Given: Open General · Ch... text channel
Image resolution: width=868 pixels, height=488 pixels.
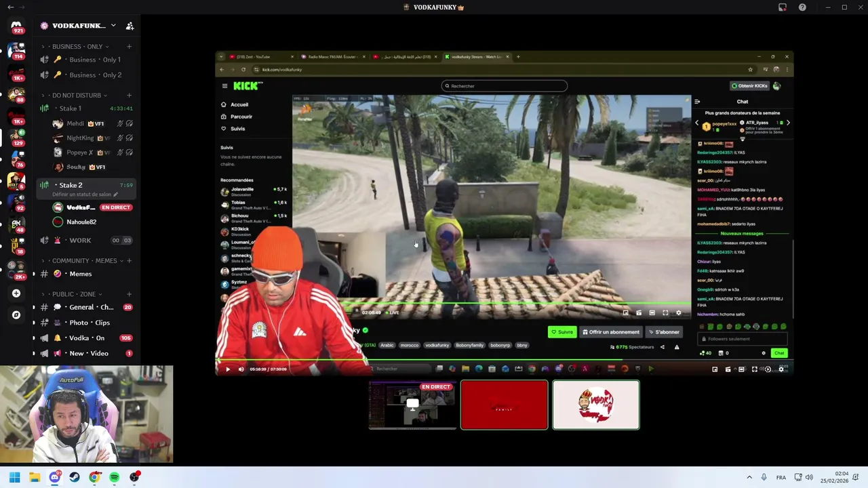Looking at the screenshot, I should point(86,307).
